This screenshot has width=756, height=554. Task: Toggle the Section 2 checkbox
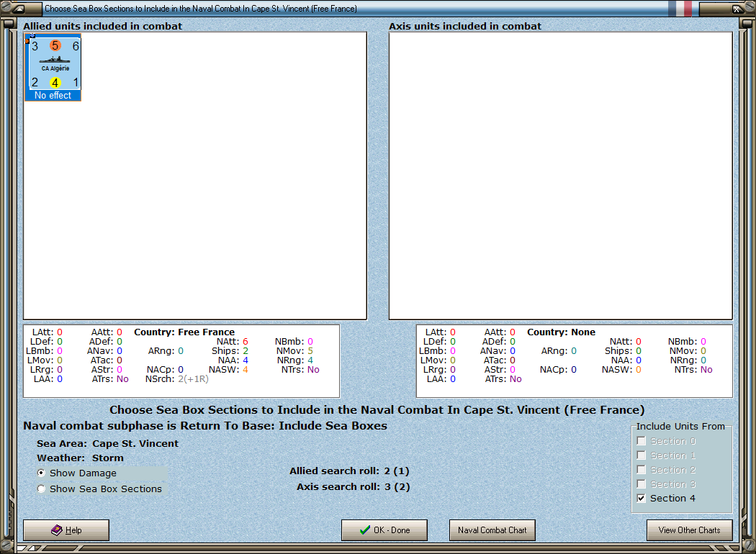tap(642, 470)
